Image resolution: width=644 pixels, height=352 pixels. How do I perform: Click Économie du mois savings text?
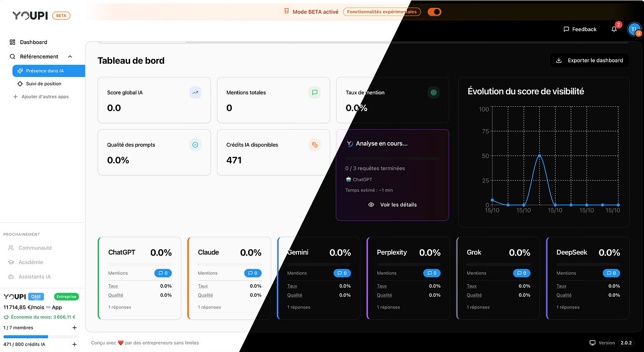pos(42,317)
